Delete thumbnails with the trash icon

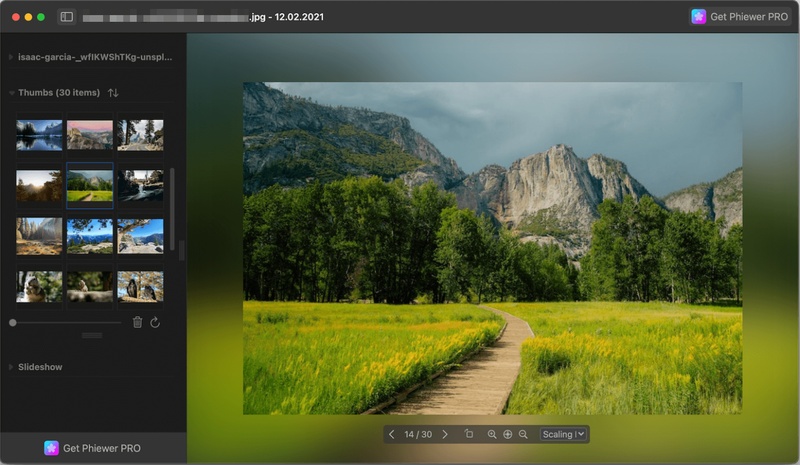click(x=137, y=323)
